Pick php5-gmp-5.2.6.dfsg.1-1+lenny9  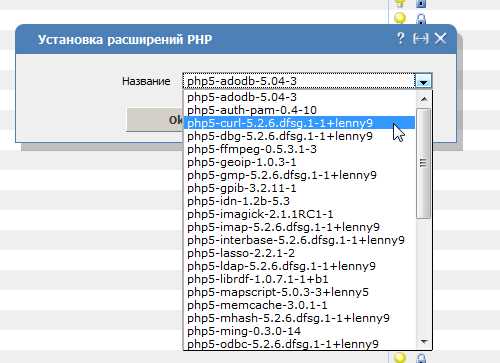[x=299, y=175]
